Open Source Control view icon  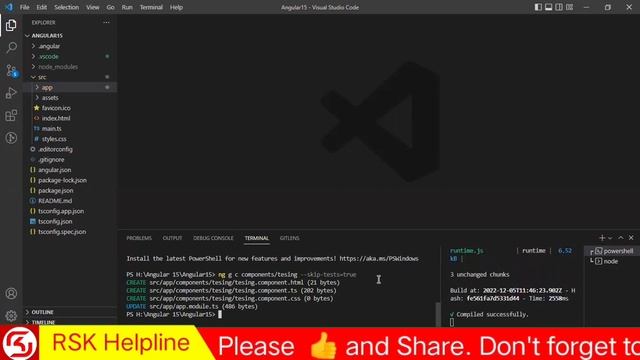(x=11, y=71)
